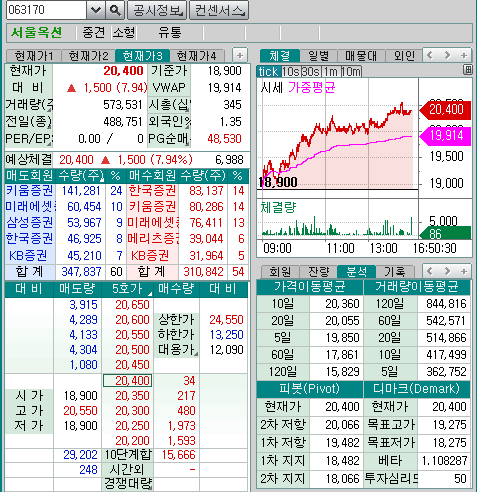Open the 컨센서스 button

point(219,10)
